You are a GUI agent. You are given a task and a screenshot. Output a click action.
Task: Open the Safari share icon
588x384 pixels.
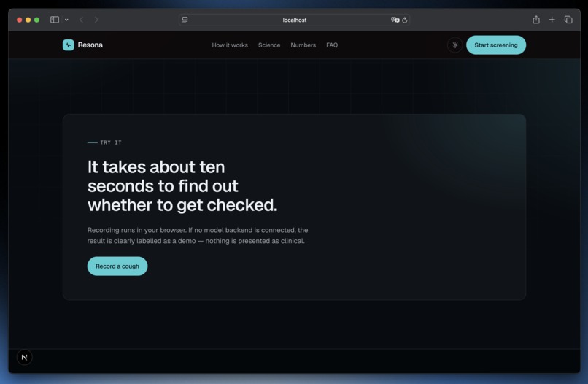pos(536,20)
